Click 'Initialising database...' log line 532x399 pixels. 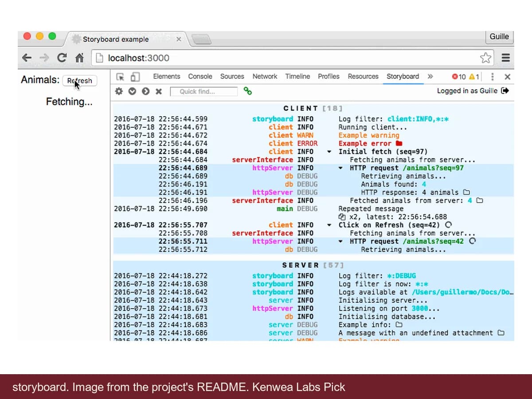[x=387, y=317]
